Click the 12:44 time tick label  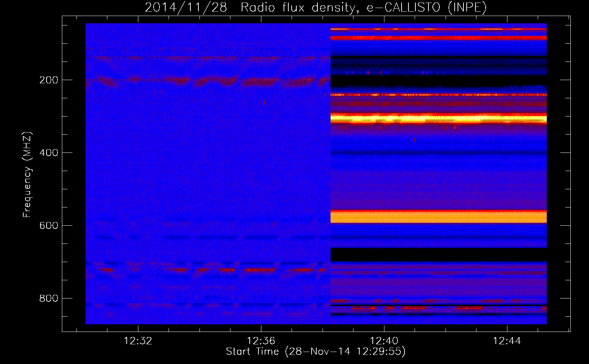507,341
